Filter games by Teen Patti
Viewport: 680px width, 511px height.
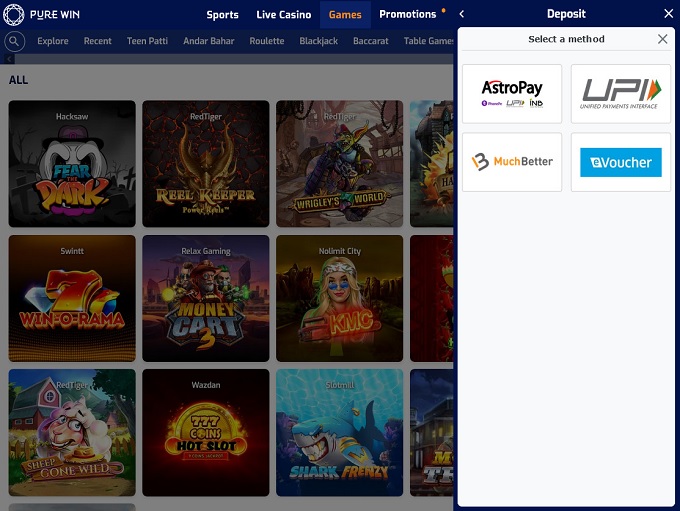[147, 41]
